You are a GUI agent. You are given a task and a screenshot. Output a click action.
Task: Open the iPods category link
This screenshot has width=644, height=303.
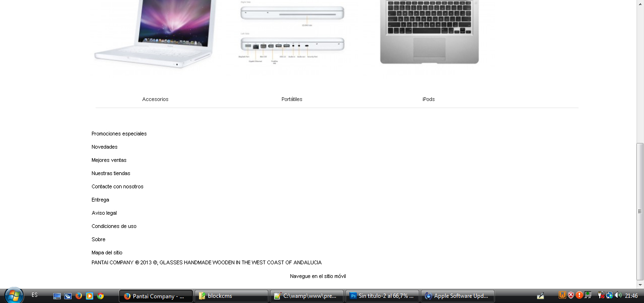429,99
